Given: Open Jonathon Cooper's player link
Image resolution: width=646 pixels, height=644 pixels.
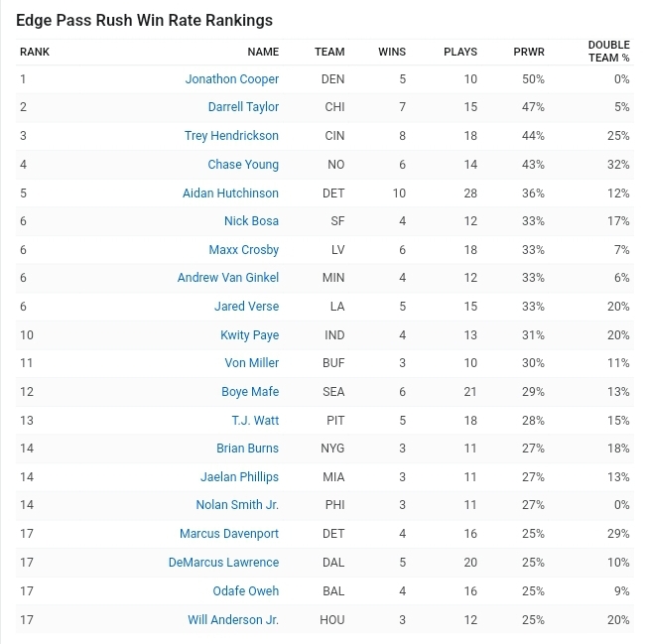Looking at the screenshot, I should coord(231,79).
